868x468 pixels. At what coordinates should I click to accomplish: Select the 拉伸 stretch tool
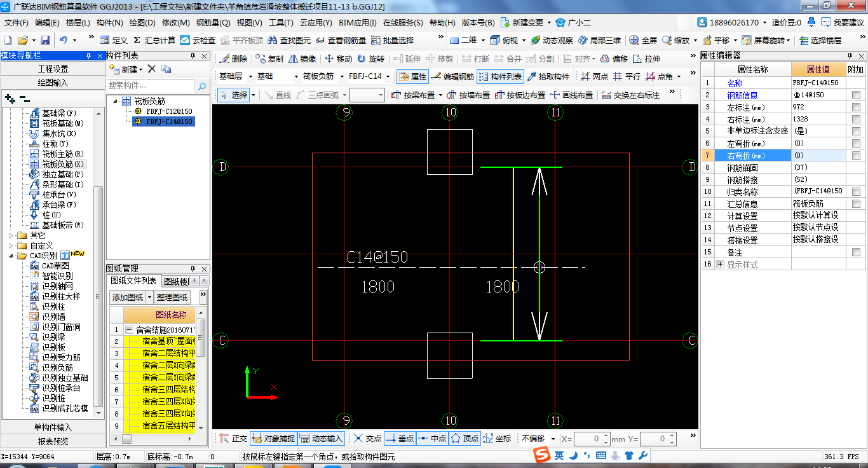(646, 59)
